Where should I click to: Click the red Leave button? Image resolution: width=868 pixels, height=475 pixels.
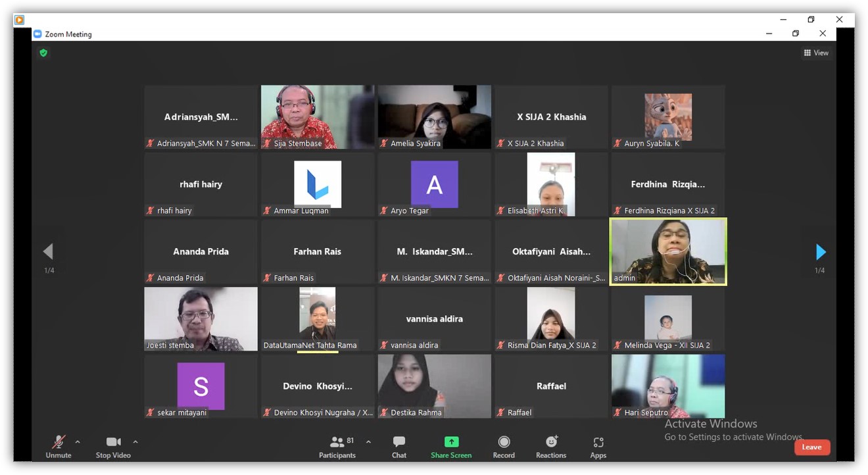pos(812,447)
